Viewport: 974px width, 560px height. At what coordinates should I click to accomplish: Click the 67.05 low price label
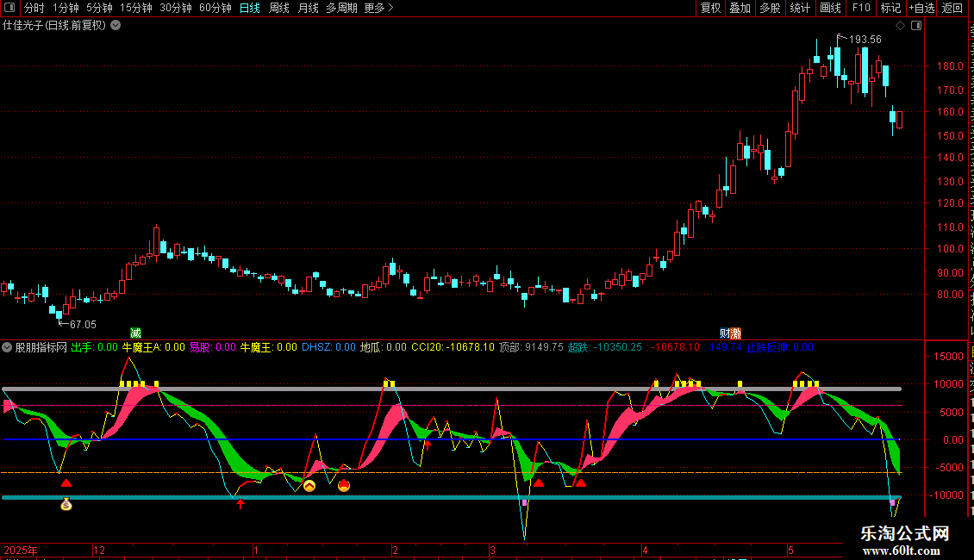coord(83,325)
